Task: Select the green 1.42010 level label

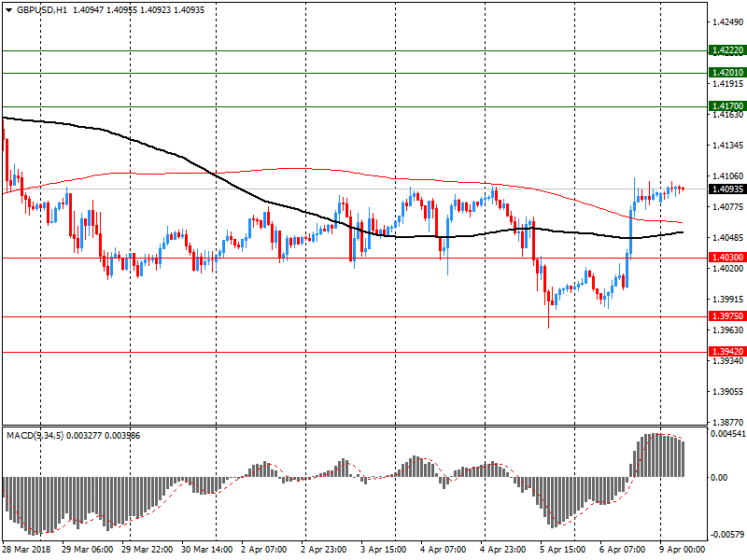Action: (x=726, y=73)
